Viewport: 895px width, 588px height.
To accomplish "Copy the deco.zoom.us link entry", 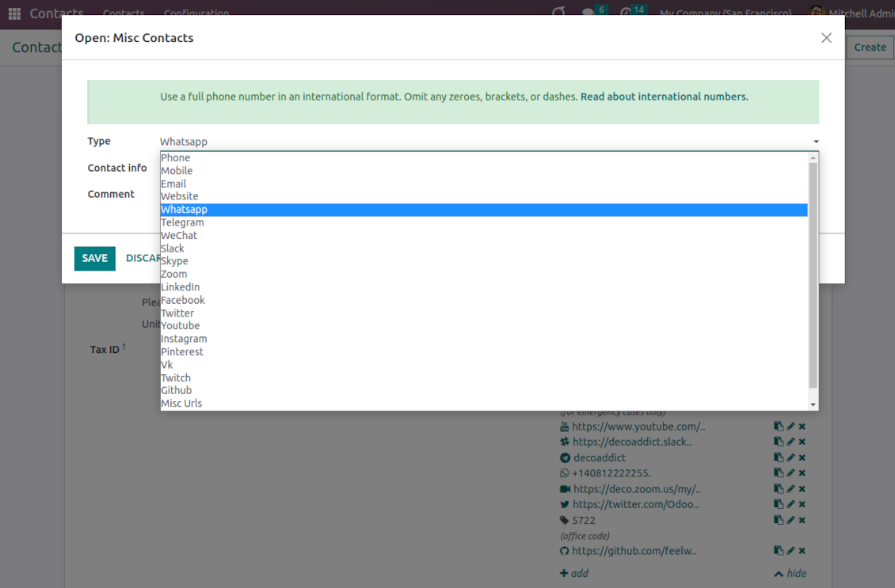I will pyautogui.click(x=778, y=489).
